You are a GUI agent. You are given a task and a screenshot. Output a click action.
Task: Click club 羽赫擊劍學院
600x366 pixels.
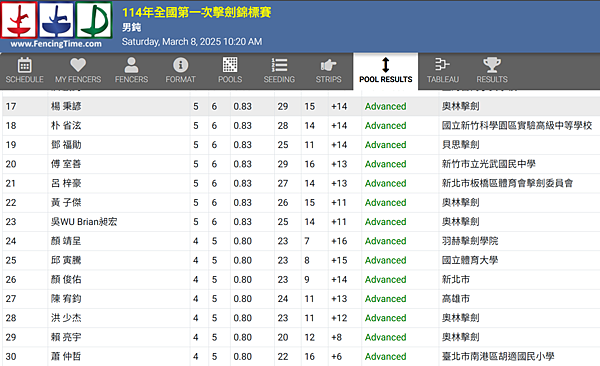point(470,241)
